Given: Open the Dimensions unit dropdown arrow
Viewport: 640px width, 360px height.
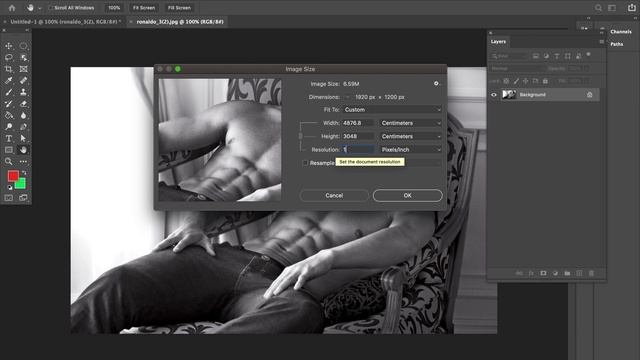Looking at the screenshot, I should pyautogui.click(x=348, y=97).
